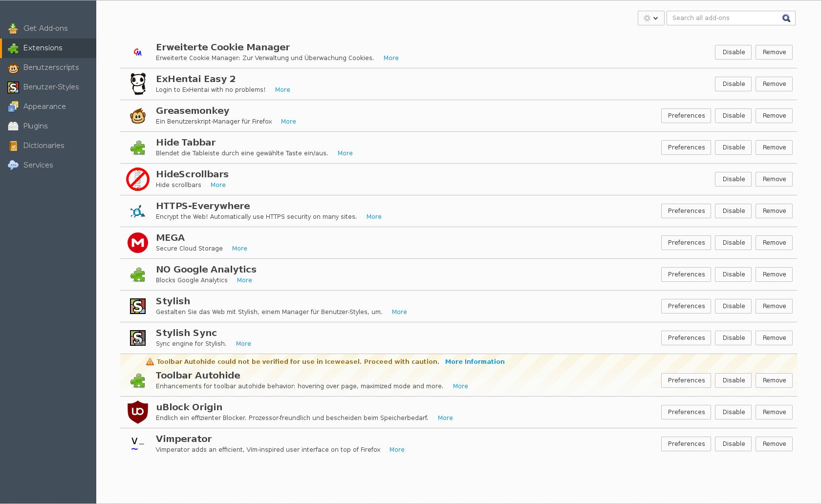
Task: Remove Vimperator extension
Action: [x=774, y=444]
